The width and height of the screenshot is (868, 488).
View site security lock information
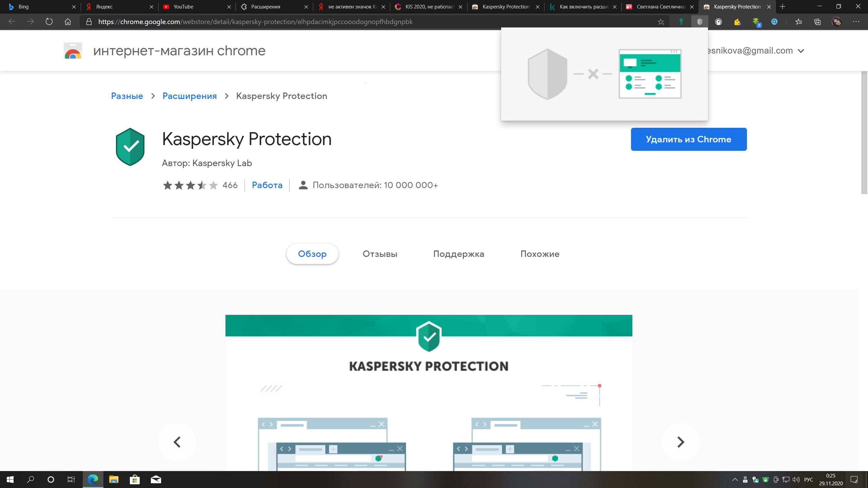tap(89, 22)
